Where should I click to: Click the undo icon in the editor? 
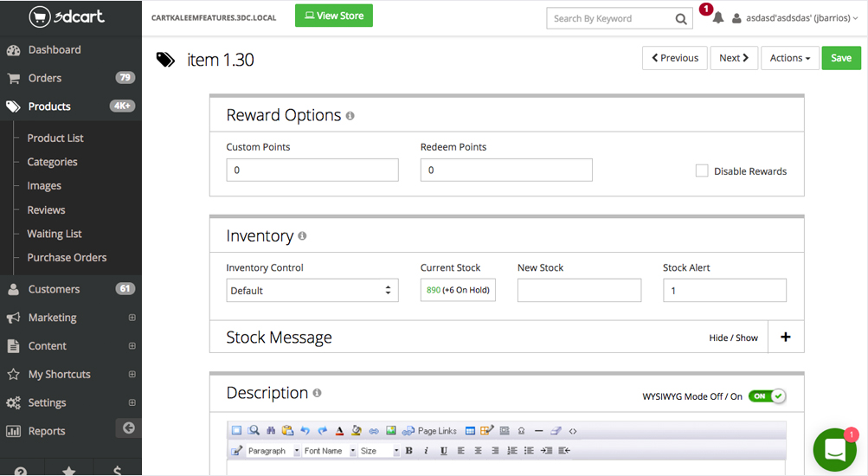pos(305,431)
